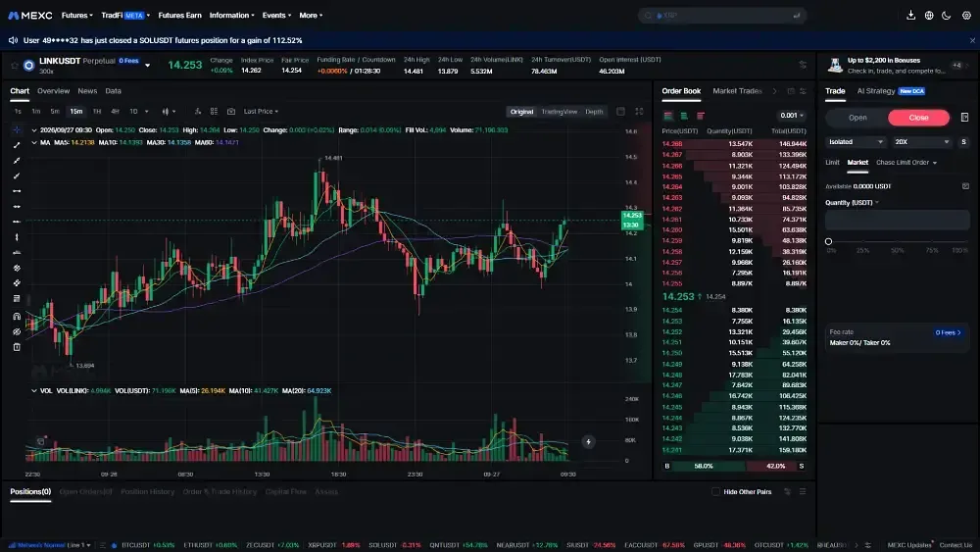The height and width of the screenshot is (552, 980).
Task: Click the S button beside leverage
Action: click(963, 142)
